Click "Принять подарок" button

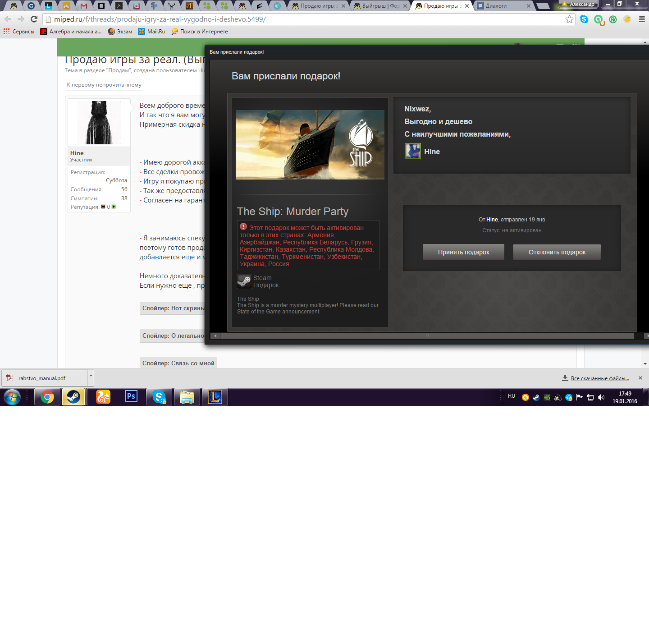click(463, 252)
